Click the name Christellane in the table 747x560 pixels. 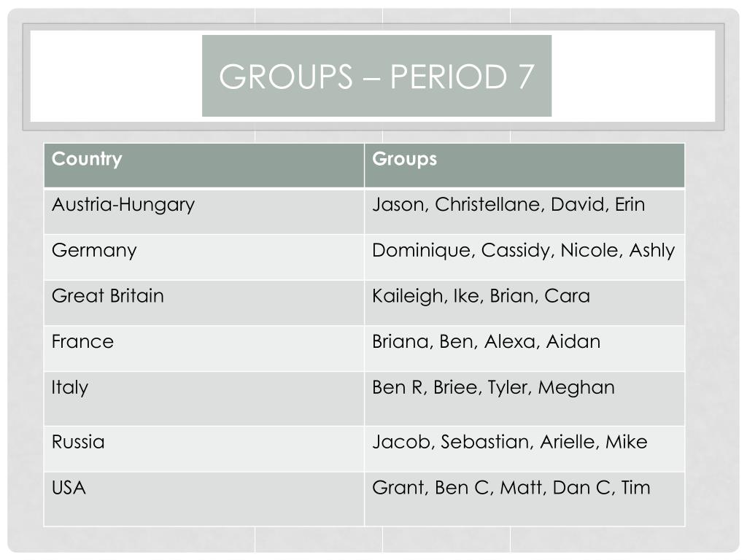(x=489, y=204)
